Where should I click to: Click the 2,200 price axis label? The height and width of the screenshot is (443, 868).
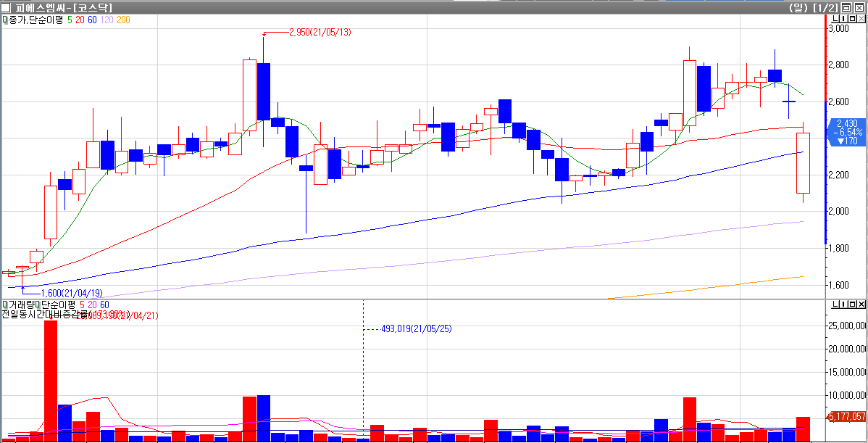point(838,175)
